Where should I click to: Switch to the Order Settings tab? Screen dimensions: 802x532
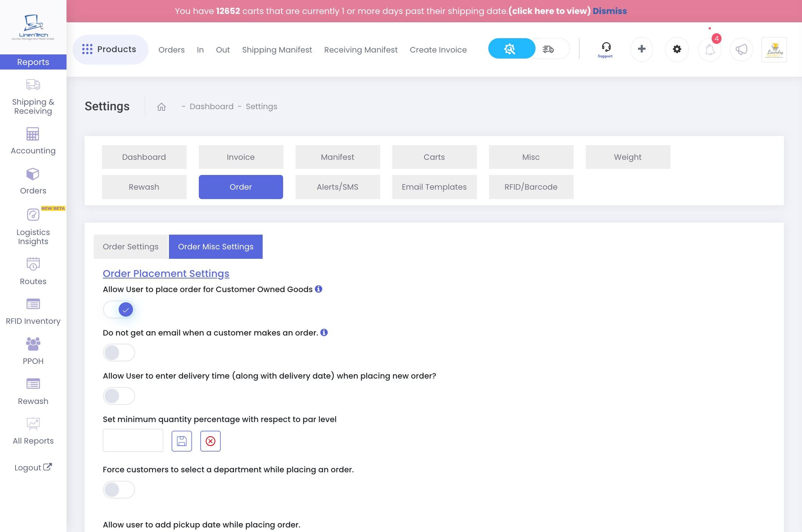click(130, 247)
